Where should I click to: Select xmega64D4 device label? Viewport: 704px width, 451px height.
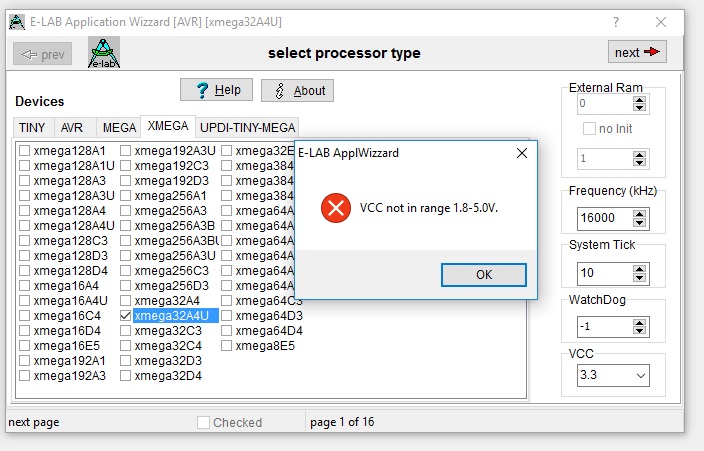[269, 331]
